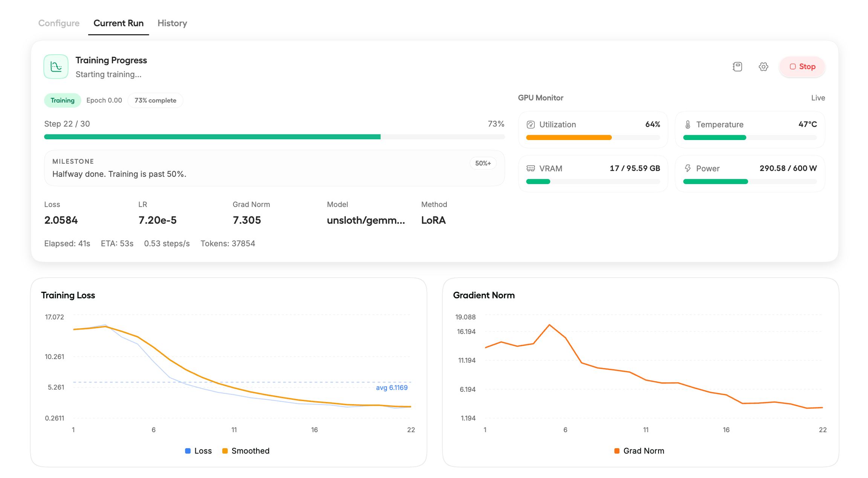Viewport: 868px width, 478px height.
Task: Switch to the Configure tab
Action: [59, 23]
